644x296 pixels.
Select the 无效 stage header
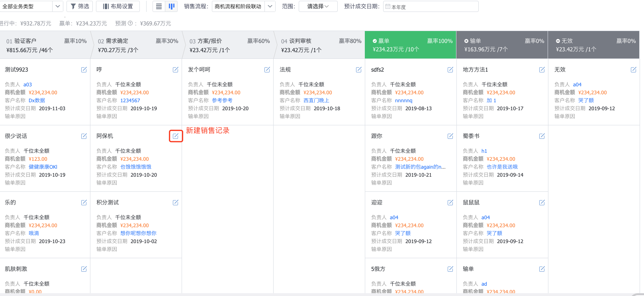point(594,45)
